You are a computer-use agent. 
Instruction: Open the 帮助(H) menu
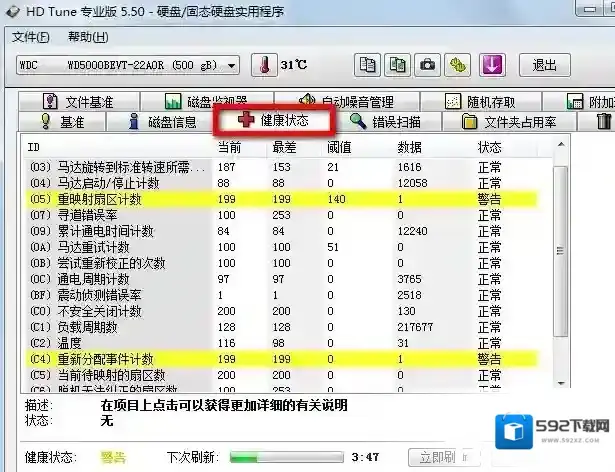pyautogui.click(x=88, y=37)
